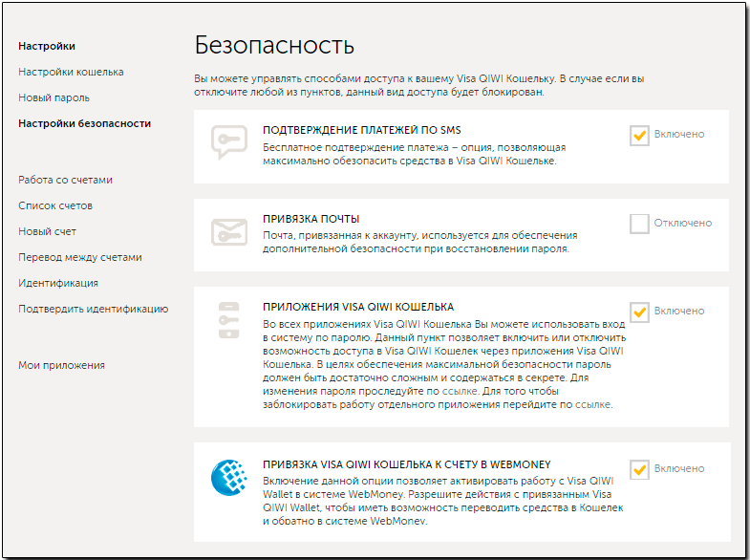
Task: Click the email binding envelope icon
Action: pyautogui.click(x=229, y=232)
